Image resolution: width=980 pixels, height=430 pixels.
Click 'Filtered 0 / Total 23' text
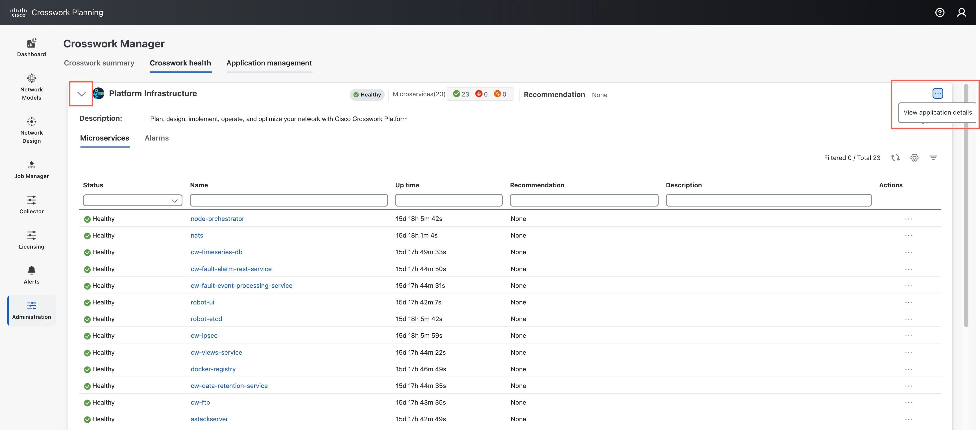[x=852, y=158]
